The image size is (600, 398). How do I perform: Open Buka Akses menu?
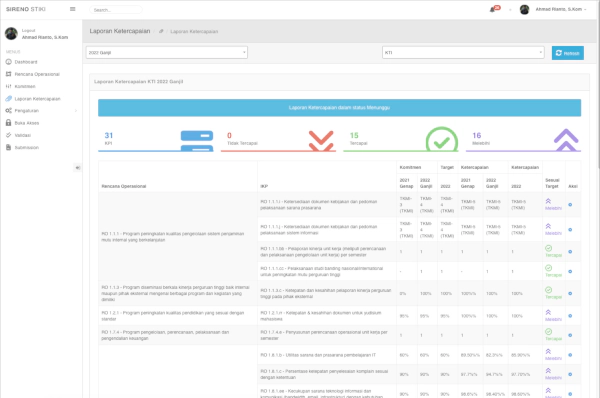coord(27,123)
